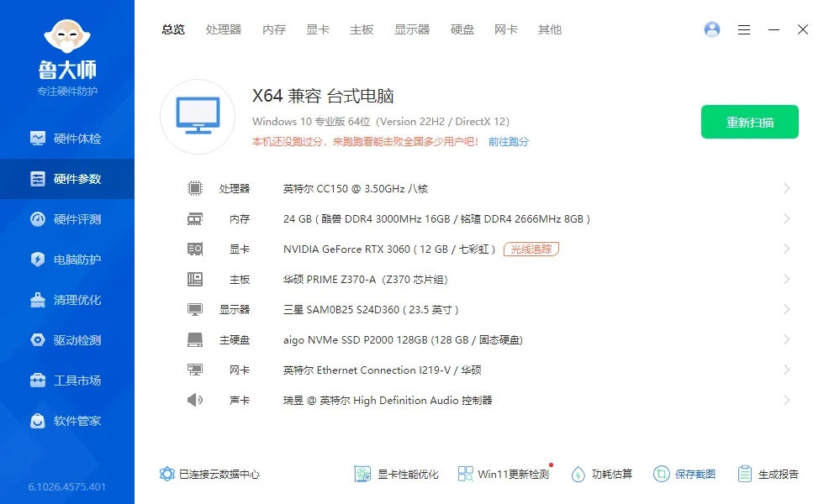Follow the 前往跑分 link
The width and height of the screenshot is (824, 504).
[x=508, y=142]
